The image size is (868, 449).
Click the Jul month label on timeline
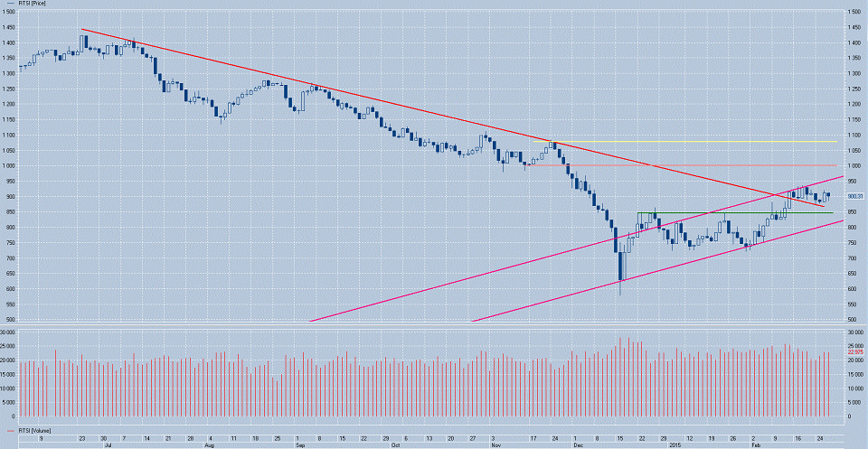tap(108, 445)
